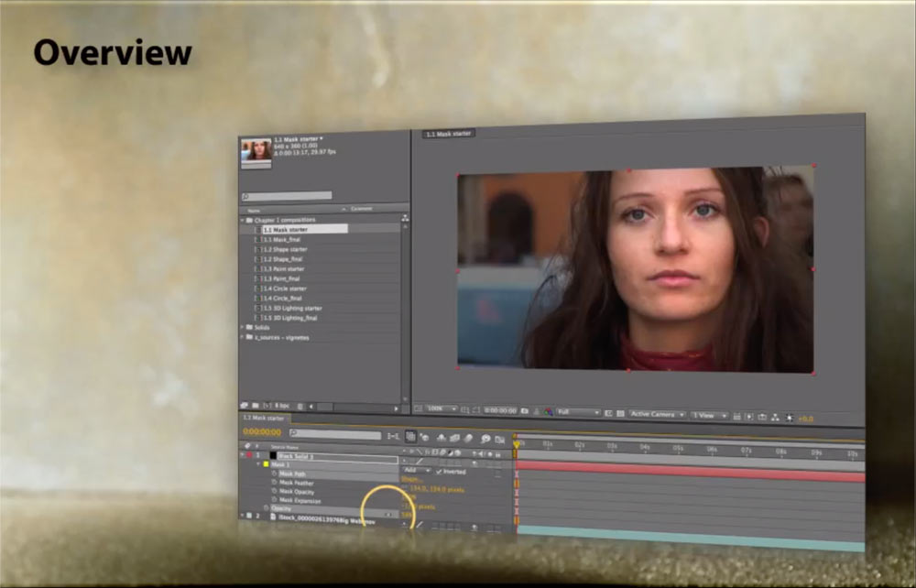Click the 02s mark on time ruler
Image resolution: width=916 pixels, height=588 pixels.
coord(580,445)
